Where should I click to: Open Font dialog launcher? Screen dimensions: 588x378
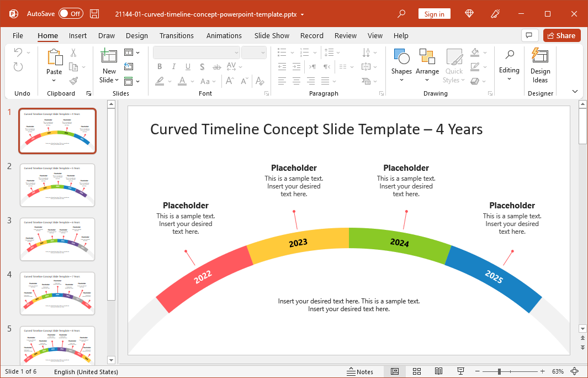click(267, 93)
